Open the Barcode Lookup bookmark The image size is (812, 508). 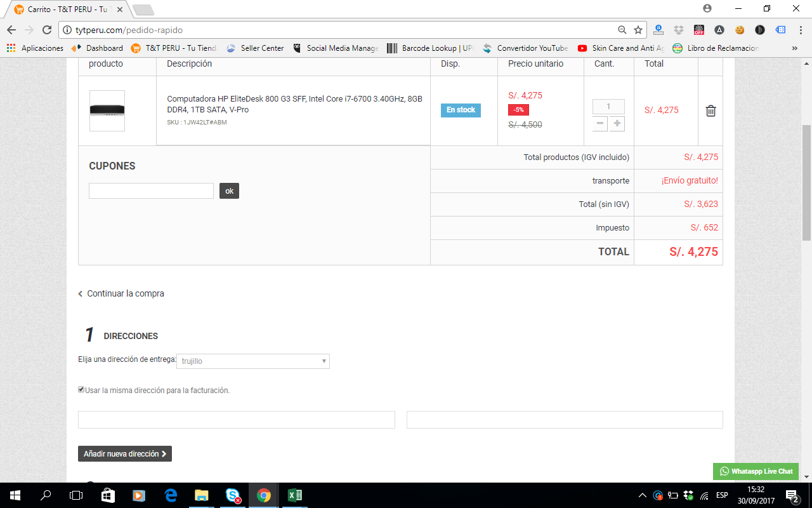click(x=430, y=48)
